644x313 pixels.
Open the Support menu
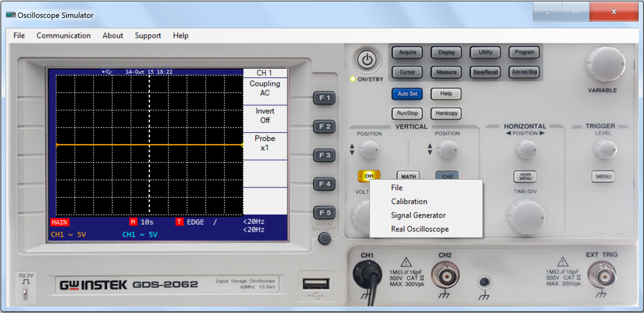148,36
